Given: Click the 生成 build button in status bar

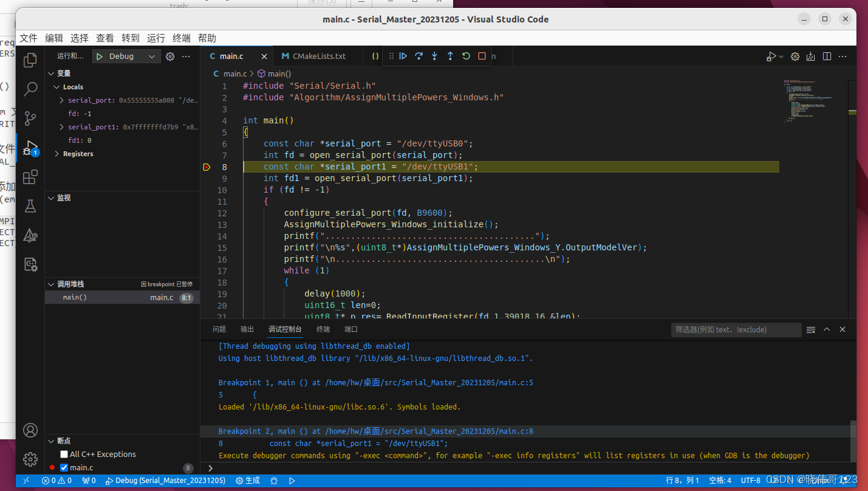Looking at the screenshot, I should click(x=248, y=480).
